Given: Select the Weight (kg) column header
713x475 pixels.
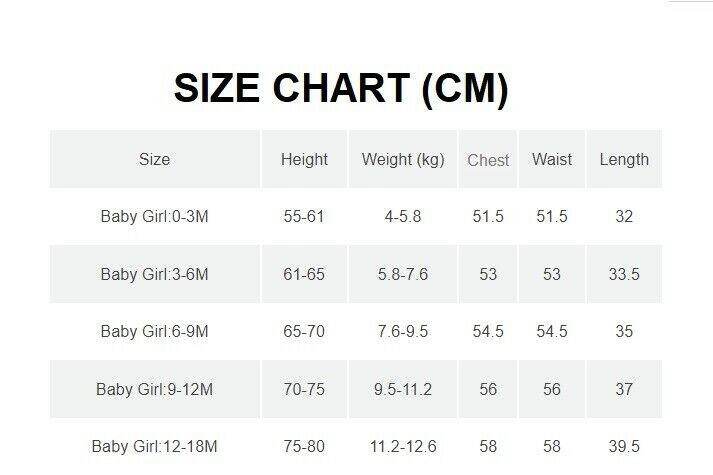Looking at the screenshot, I should tap(403, 159).
